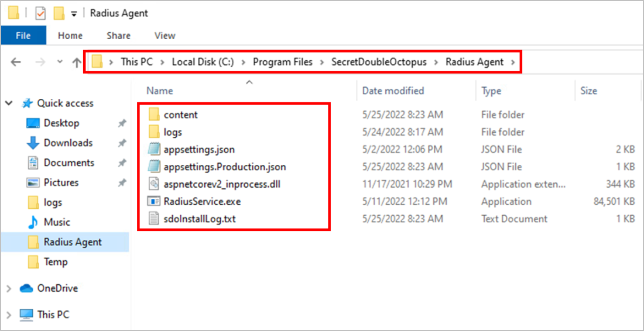The width and height of the screenshot is (644, 331).
Task: Unpin Downloads using its pin icon
Action: [122, 143]
